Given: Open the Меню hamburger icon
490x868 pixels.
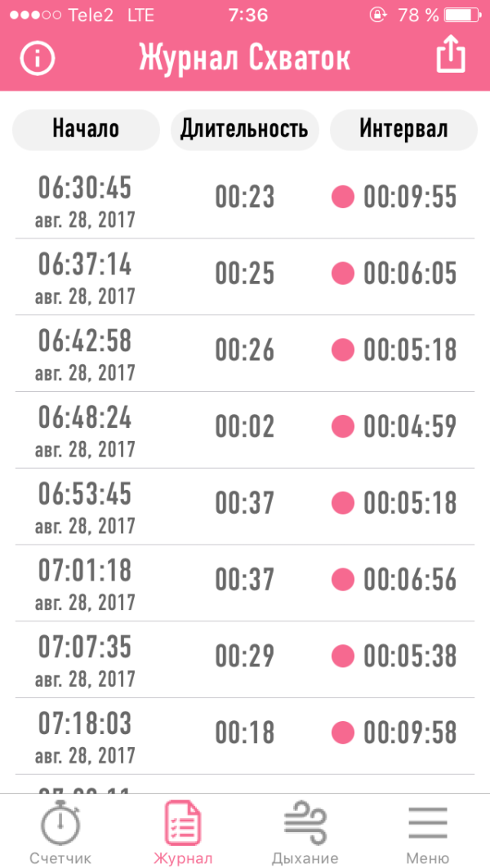Looking at the screenshot, I should coord(428,824).
